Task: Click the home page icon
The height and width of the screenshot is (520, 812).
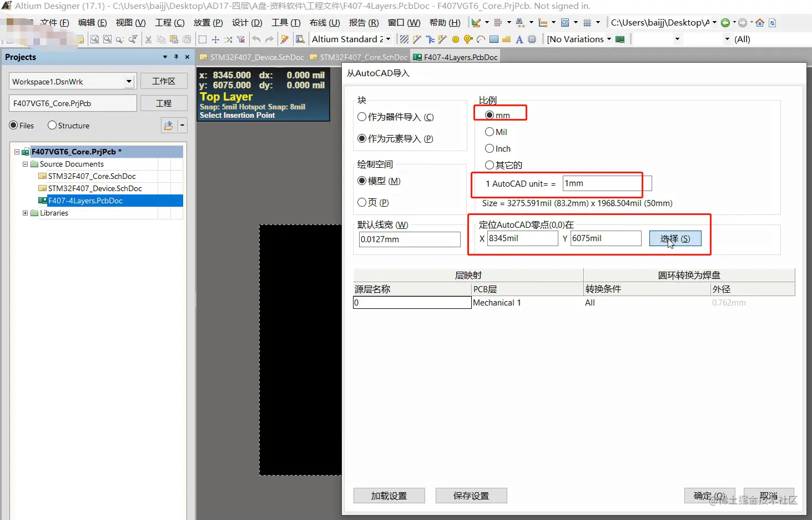Action: pyautogui.click(x=760, y=23)
